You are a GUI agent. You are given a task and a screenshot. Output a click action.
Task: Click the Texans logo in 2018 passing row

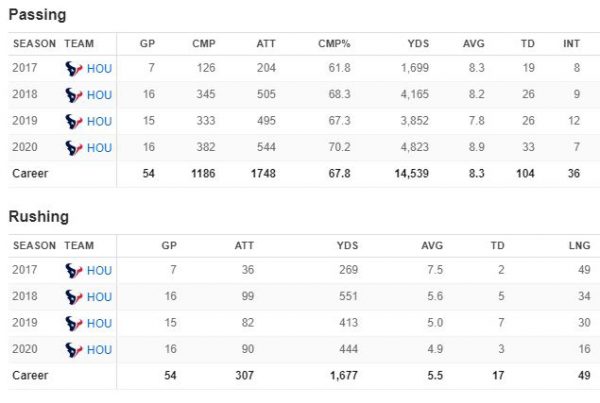pyautogui.click(x=73, y=95)
